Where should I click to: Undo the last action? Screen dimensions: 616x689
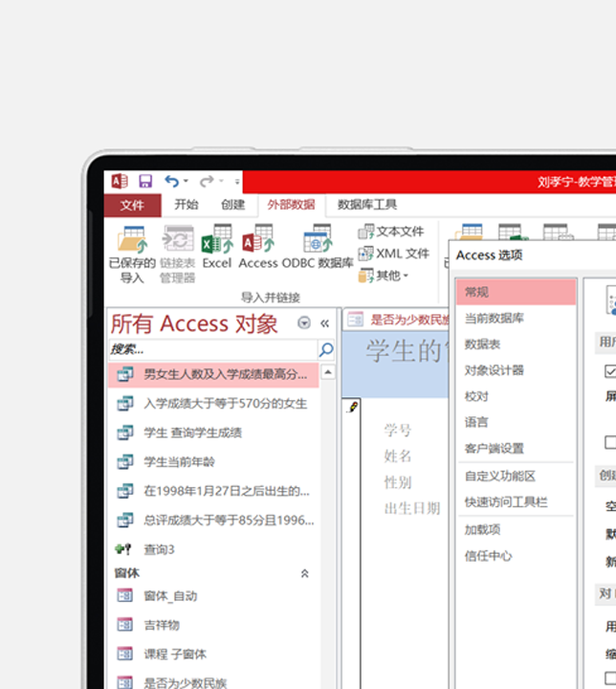pos(172,181)
